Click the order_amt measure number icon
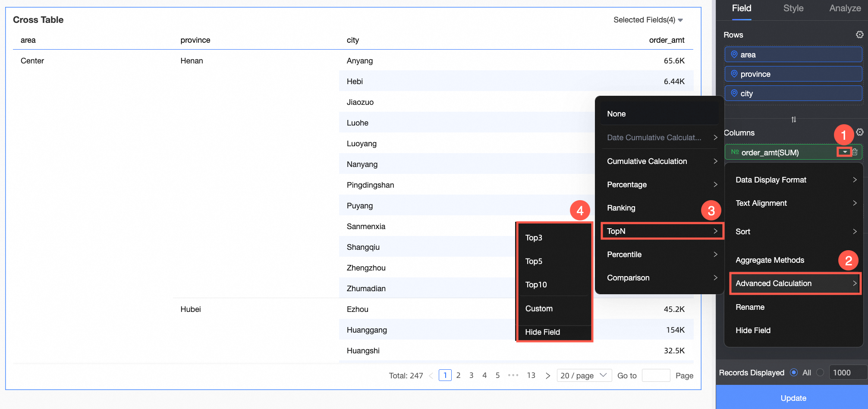This screenshot has width=868, height=409. (x=735, y=152)
